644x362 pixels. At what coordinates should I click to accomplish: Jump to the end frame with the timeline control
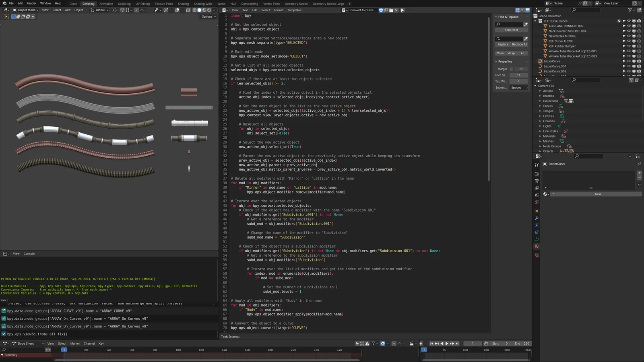click(457, 343)
